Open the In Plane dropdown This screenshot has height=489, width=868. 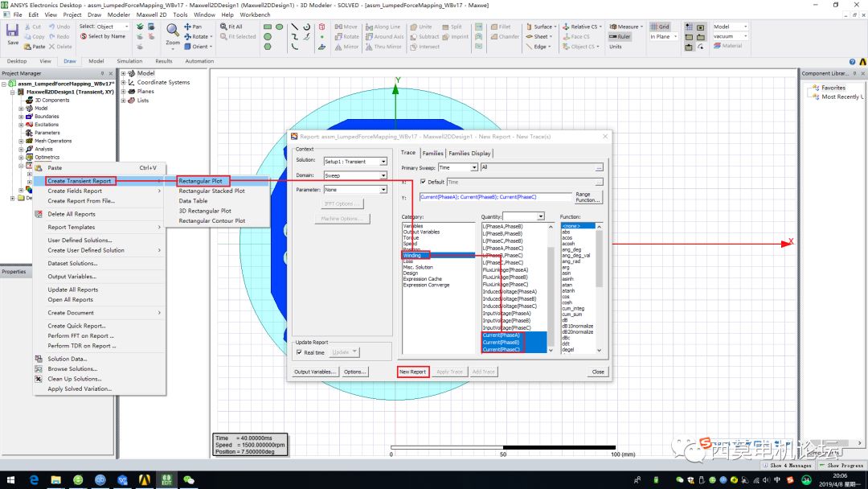pyautogui.click(x=664, y=36)
